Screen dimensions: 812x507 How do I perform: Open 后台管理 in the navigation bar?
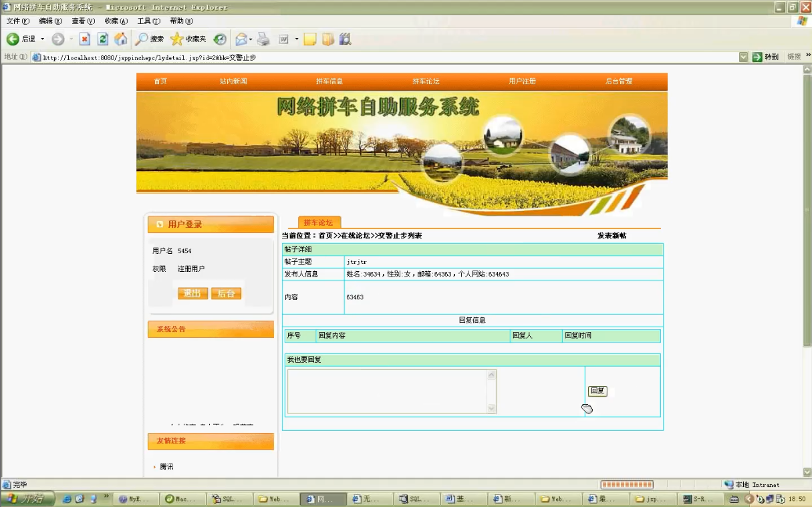click(x=619, y=81)
